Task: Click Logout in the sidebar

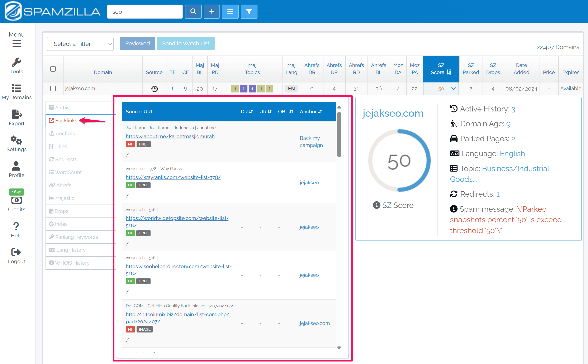Action: coord(17,256)
